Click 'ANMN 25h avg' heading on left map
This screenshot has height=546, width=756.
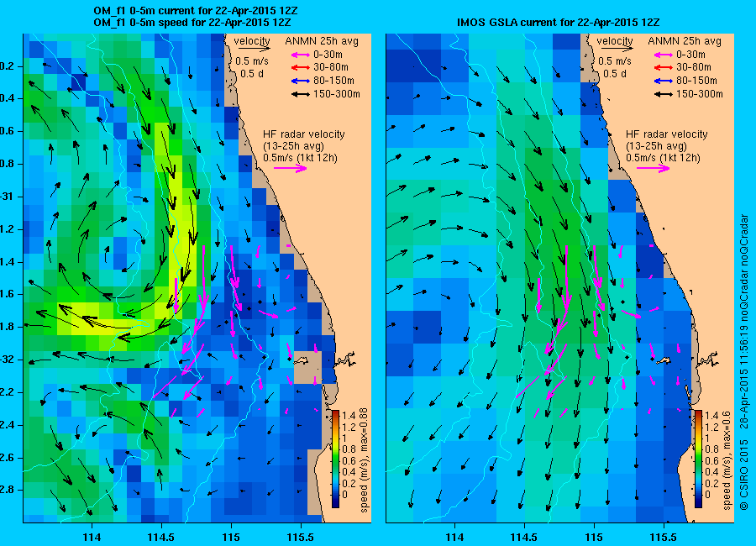pos(322,41)
